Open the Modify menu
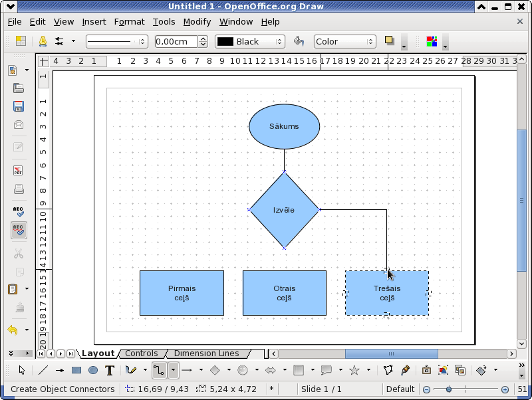532x400 pixels. click(197, 22)
